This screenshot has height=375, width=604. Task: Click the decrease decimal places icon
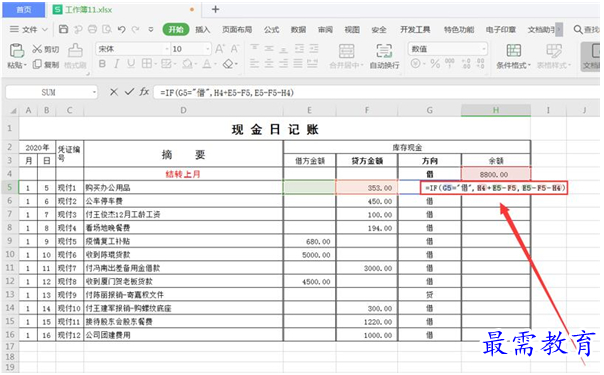pyautogui.click(x=480, y=64)
